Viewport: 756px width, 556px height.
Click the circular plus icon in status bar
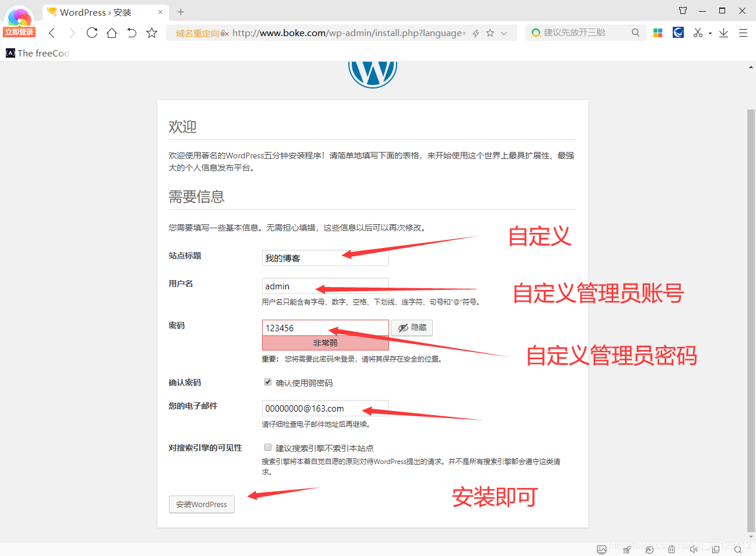649,549
